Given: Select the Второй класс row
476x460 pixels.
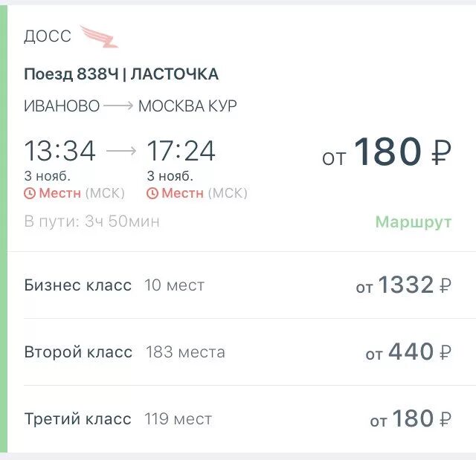Looking at the screenshot, I should [x=238, y=352].
